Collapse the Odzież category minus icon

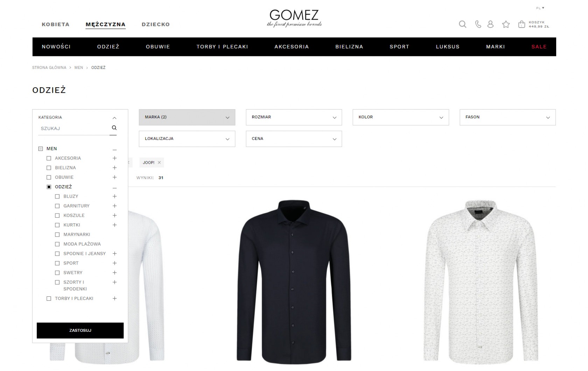coord(114,188)
